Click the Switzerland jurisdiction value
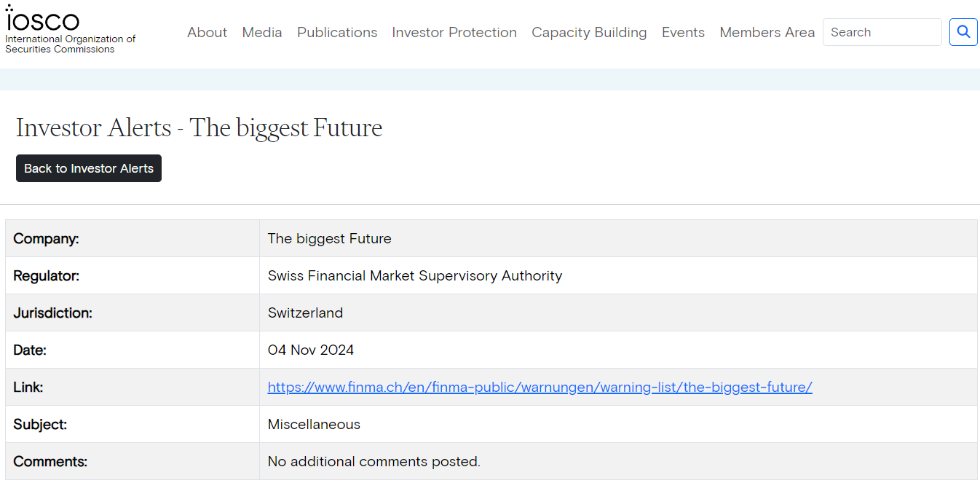980x483 pixels. pos(305,313)
